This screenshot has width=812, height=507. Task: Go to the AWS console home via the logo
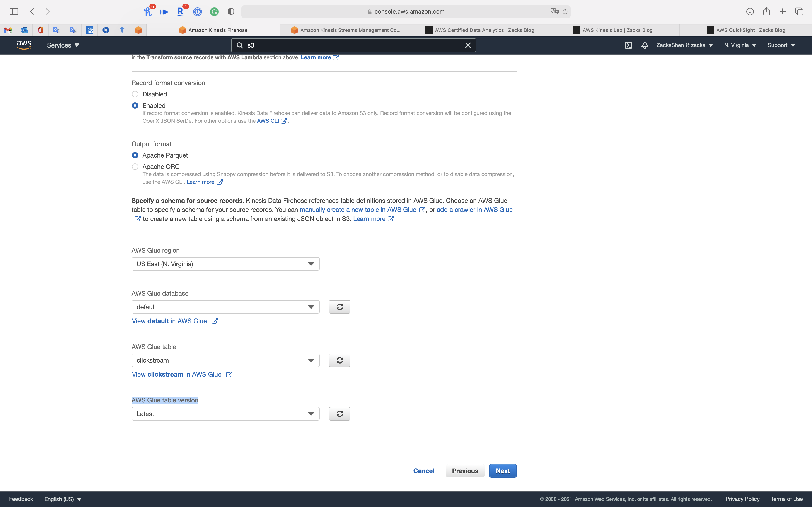tap(24, 45)
